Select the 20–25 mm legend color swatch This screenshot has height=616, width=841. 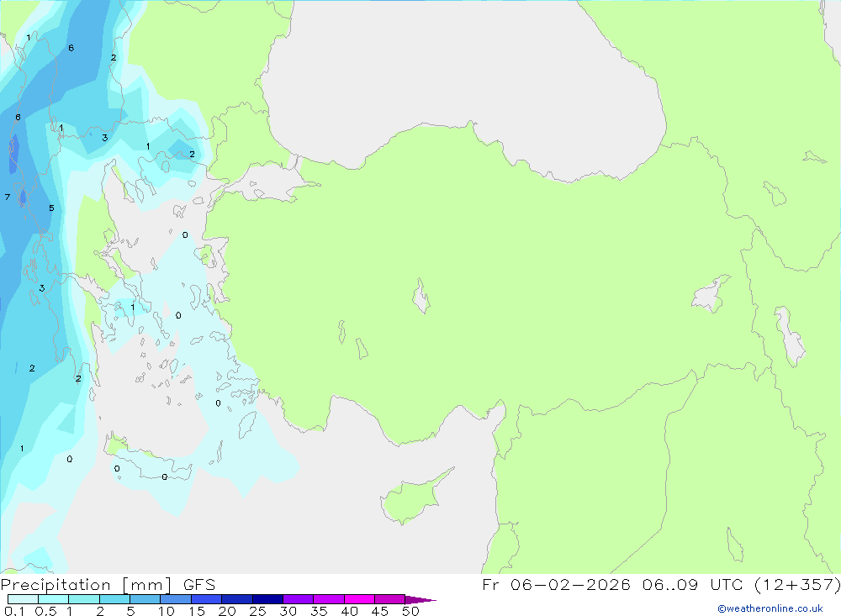tap(237, 599)
